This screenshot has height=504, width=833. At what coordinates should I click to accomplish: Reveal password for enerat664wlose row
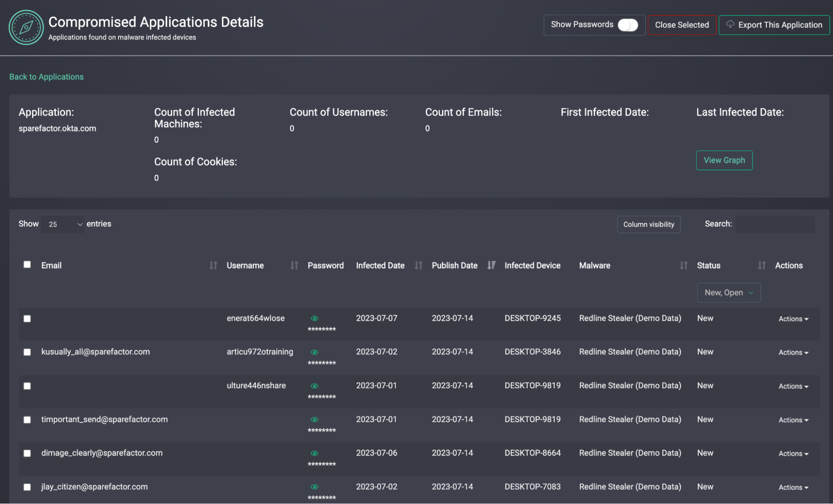tap(315, 318)
